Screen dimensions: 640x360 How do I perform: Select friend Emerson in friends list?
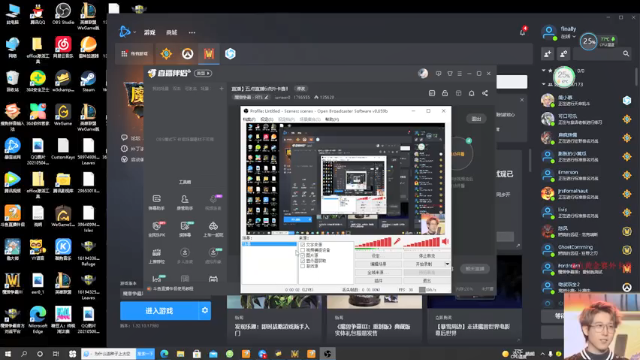coord(585,175)
